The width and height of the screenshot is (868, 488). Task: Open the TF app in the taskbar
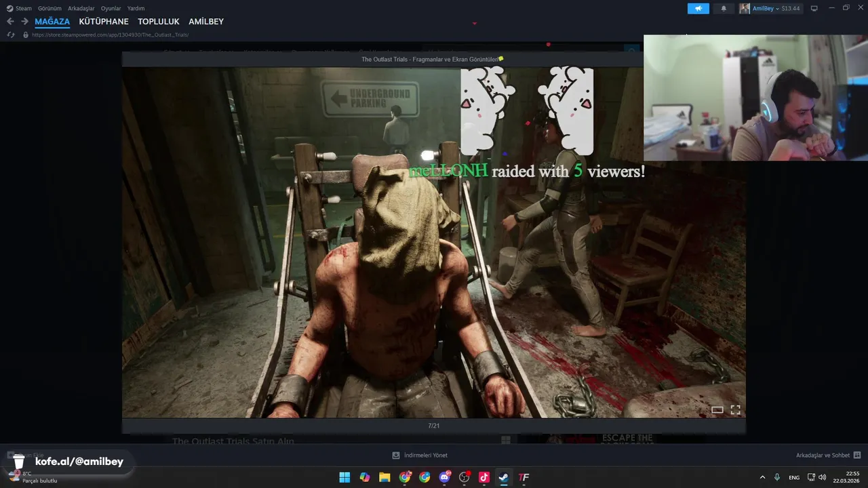pyautogui.click(x=524, y=477)
